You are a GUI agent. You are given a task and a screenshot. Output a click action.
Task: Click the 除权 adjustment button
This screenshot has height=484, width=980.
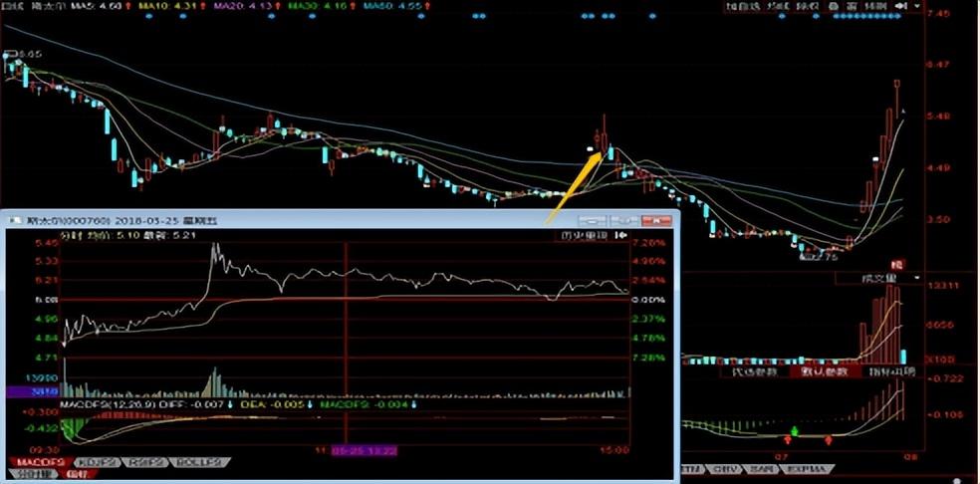(807, 6)
